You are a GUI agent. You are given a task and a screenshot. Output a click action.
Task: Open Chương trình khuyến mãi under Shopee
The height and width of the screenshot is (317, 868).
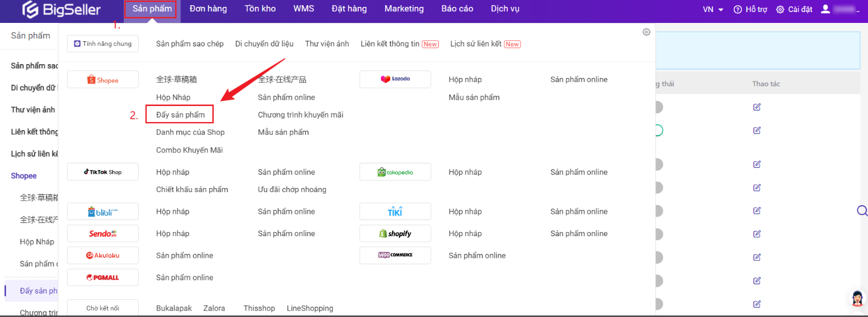(x=301, y=115)
